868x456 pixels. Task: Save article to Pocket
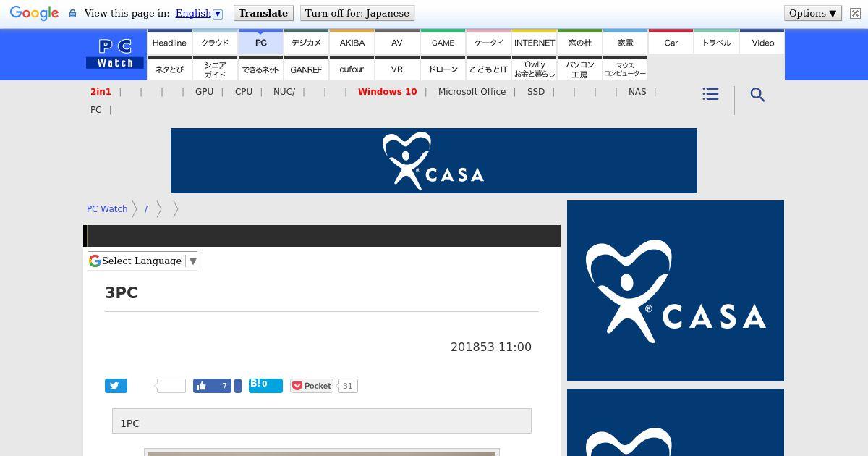312,386
